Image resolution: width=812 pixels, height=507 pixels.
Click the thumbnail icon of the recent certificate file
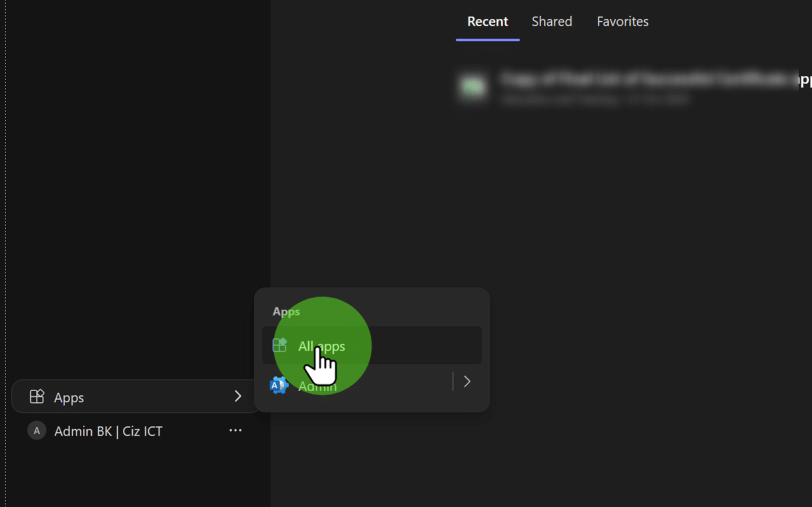(472, 88)
